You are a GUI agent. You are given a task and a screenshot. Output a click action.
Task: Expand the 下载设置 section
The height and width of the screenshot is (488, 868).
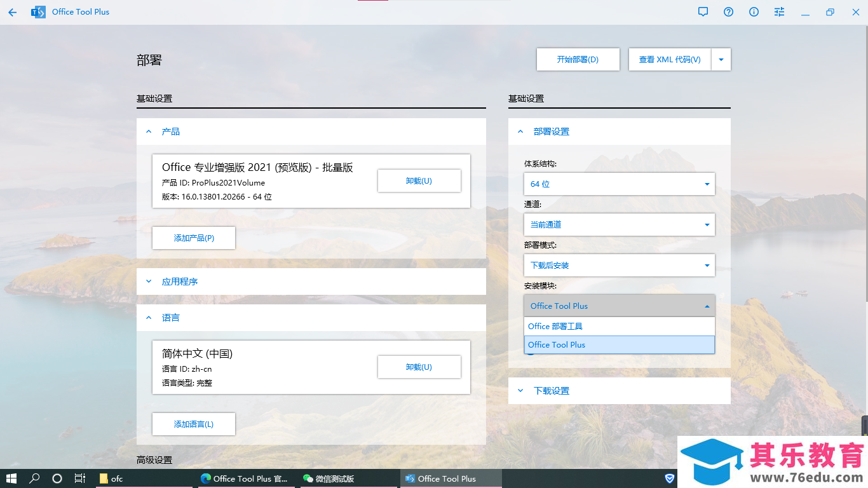point(620,391)
